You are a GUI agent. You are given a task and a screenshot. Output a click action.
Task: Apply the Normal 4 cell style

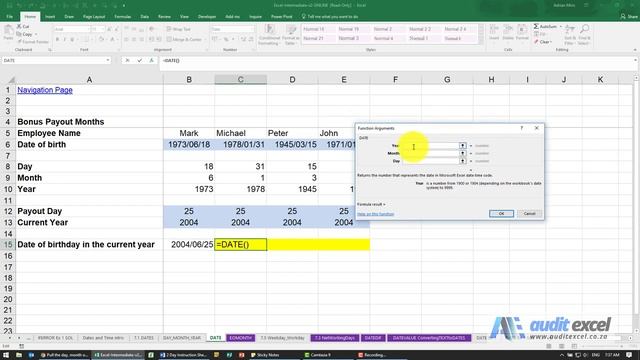[x=383, y=38]
